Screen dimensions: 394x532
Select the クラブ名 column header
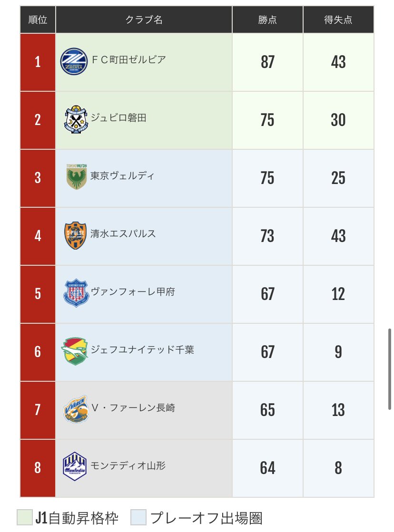(x=144, y=19)
